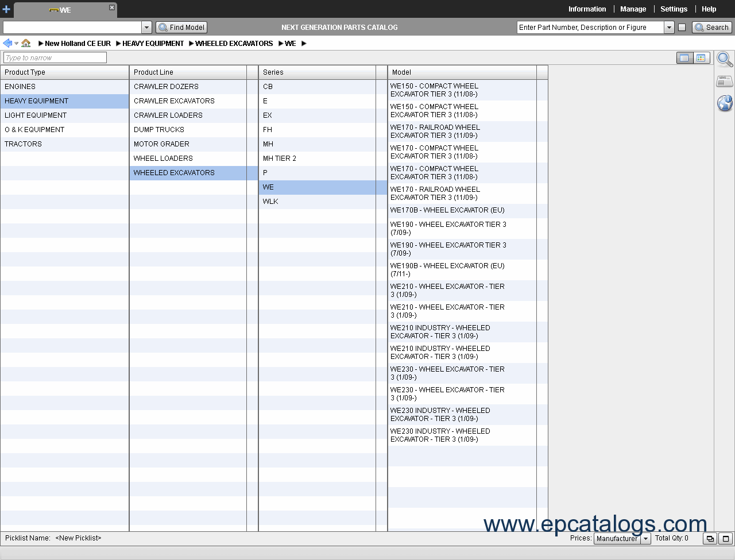Go to HEAVY EQUIPMENT breadcrumb
735x560 pixels.
coord(153,44)
